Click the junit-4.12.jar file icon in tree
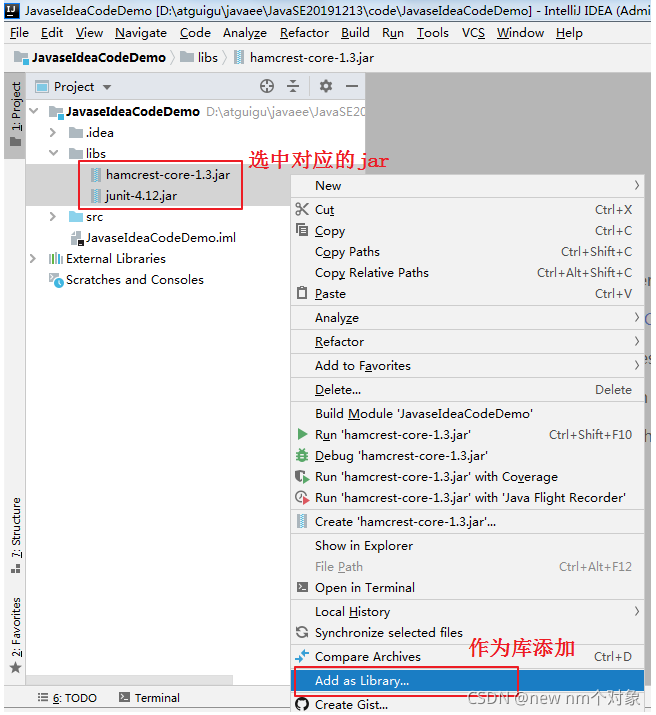The image size is (656, 715). [96, 196]
